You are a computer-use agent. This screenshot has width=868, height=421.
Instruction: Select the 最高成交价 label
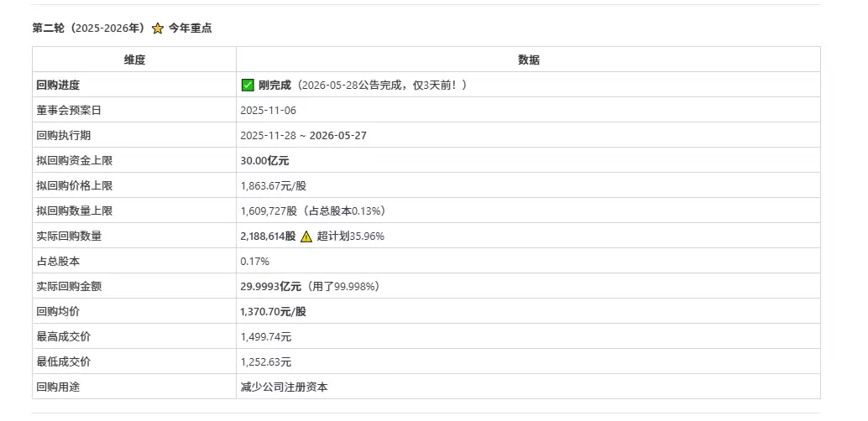pos(64,337)
